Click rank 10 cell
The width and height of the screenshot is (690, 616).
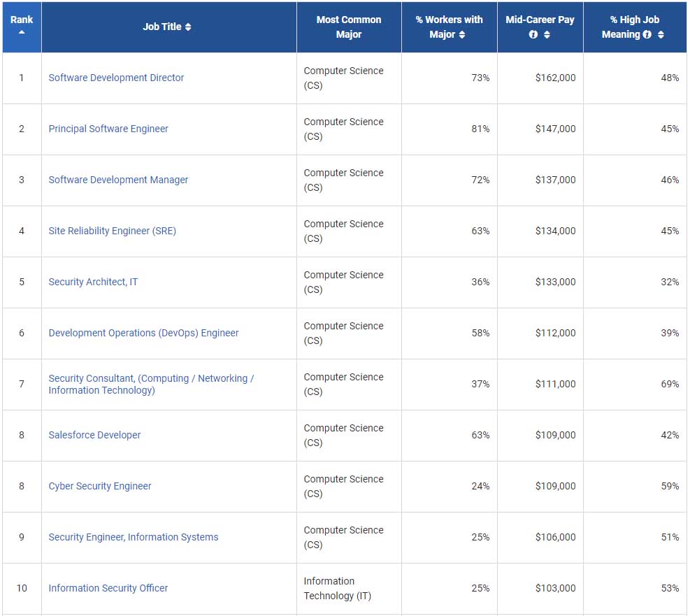pos(22,588)
